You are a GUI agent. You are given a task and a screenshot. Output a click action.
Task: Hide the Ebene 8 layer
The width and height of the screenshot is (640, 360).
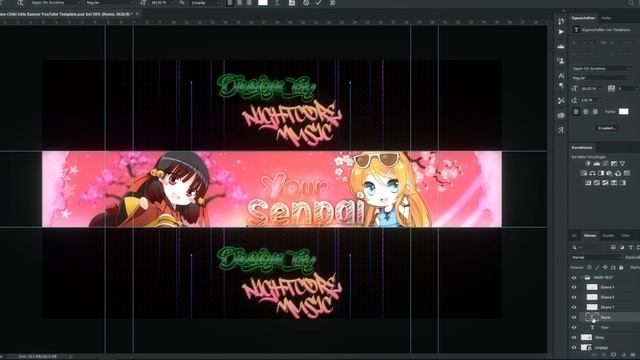click(x=573, y=297)
